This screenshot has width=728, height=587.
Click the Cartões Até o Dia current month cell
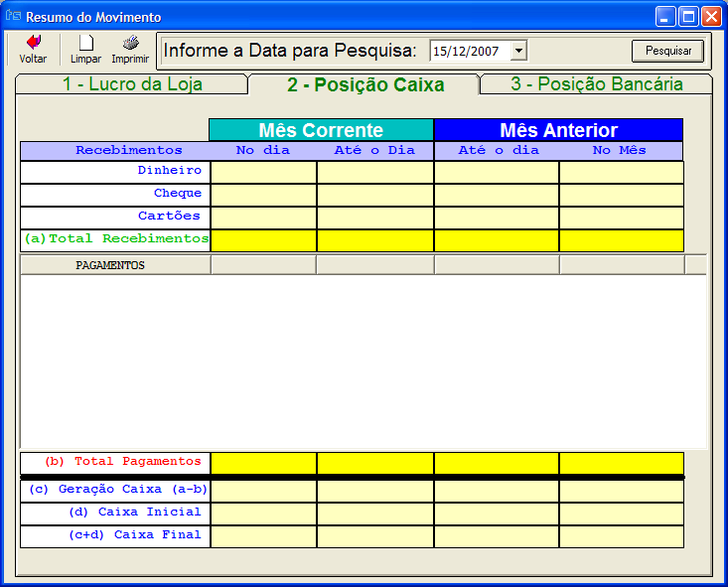tap(375, 218)
